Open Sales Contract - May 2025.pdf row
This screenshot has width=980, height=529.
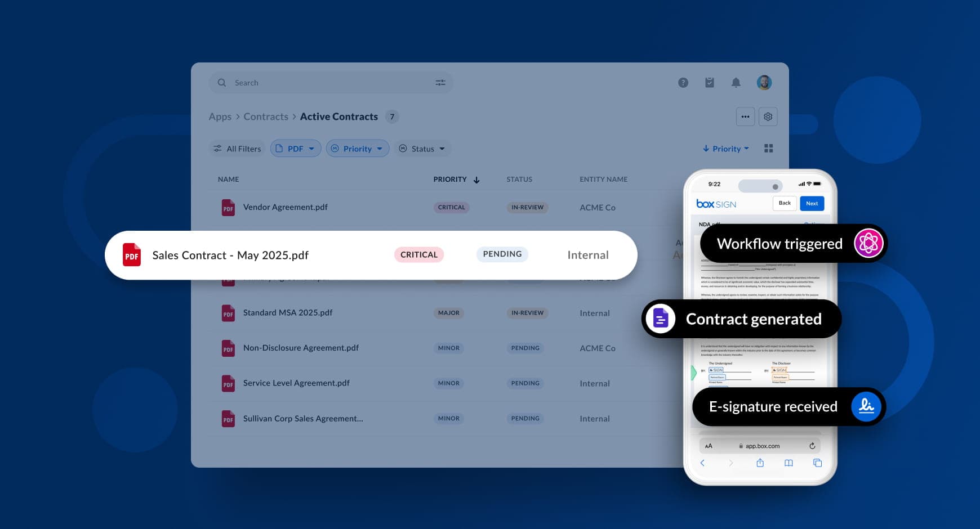click(230, 255)
